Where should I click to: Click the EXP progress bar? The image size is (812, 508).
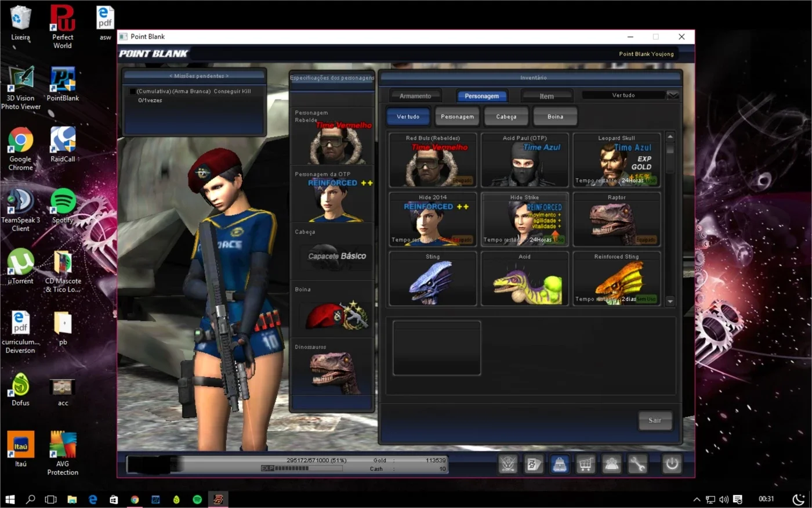coord(302,468)
